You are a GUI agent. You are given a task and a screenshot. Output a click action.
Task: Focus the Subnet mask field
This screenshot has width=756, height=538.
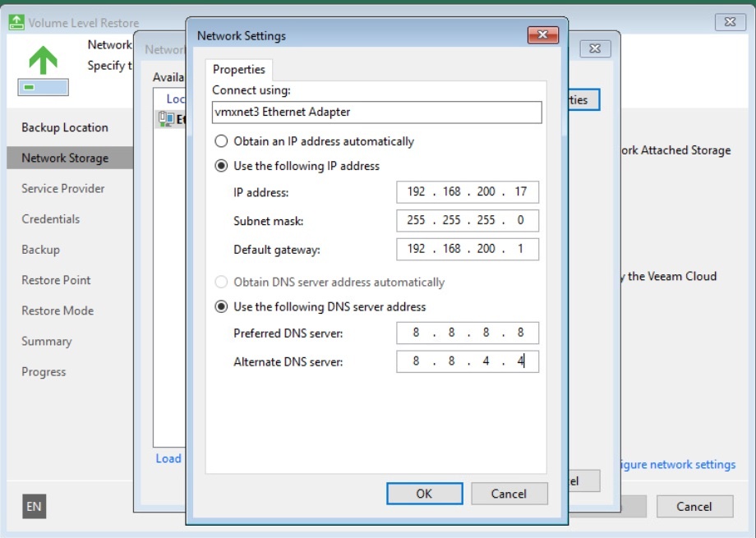467,220
